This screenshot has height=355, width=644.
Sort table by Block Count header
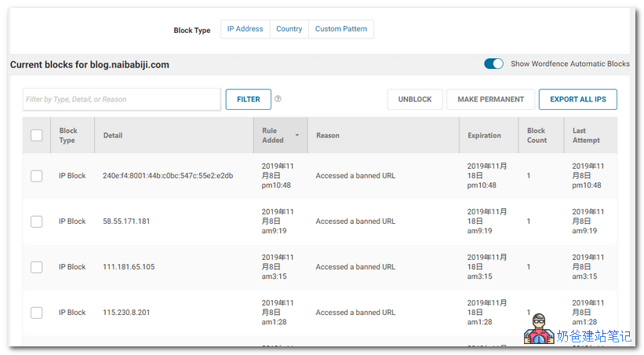(x=537, y=135)
